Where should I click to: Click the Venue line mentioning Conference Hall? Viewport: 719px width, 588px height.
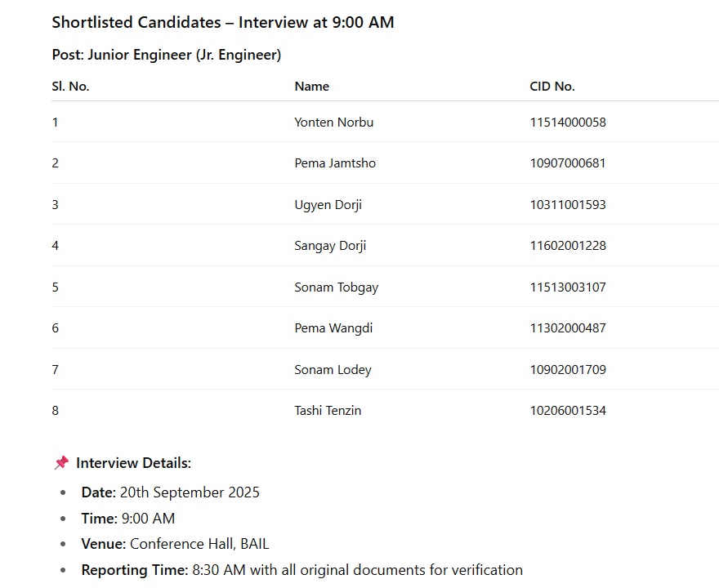[x=175, y=544]
